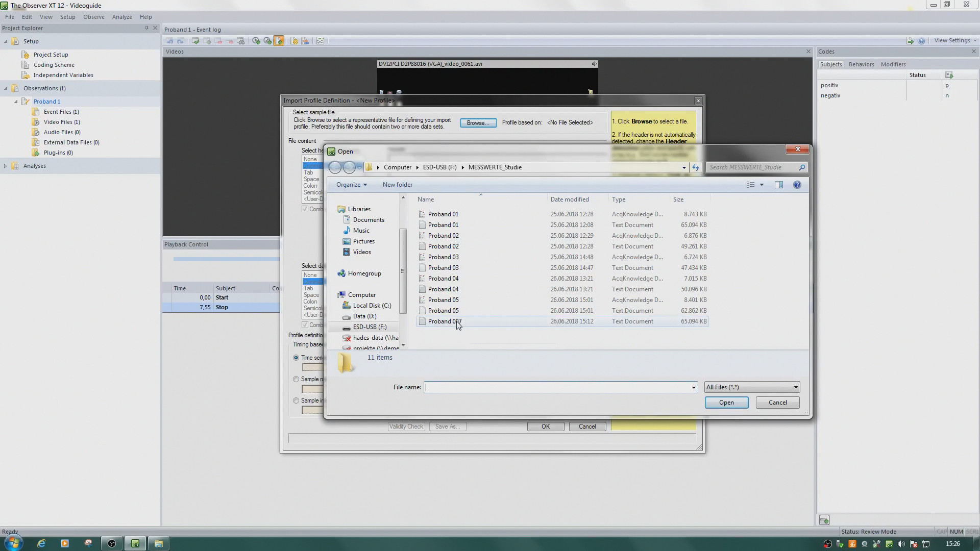Viewport: 980px width, 551px height.
Task: Click the highlighted import external data icon
Action: coord(279,41)
